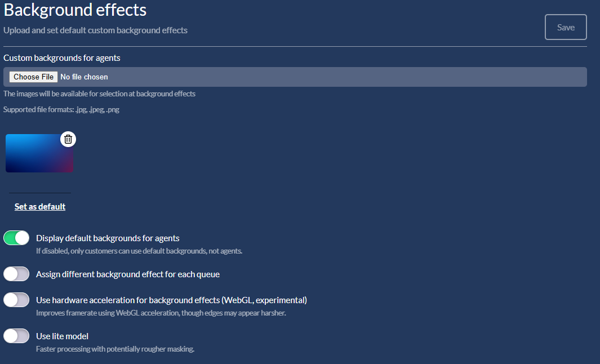The height and width of the screenshot is (364, 600).
Task: Click the 'Display default backgrounds for agents' label
Action: [x=108, y=238]
